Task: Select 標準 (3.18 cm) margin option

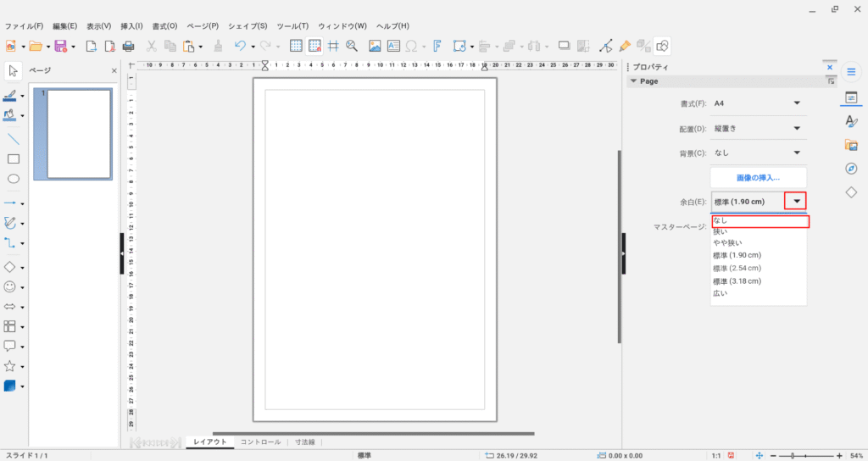Action: click(x=759, y=281)
